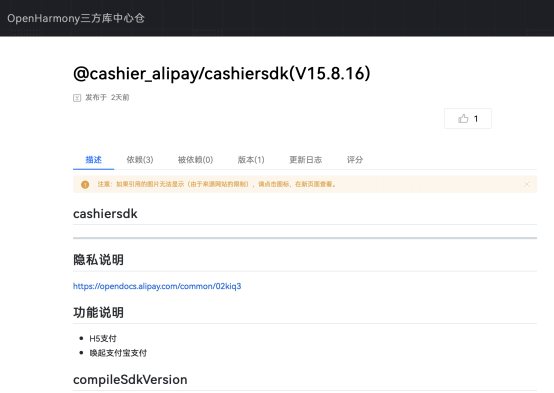Click the like count number 1
This screenshot has height=393, width=554.
(476, 119)
